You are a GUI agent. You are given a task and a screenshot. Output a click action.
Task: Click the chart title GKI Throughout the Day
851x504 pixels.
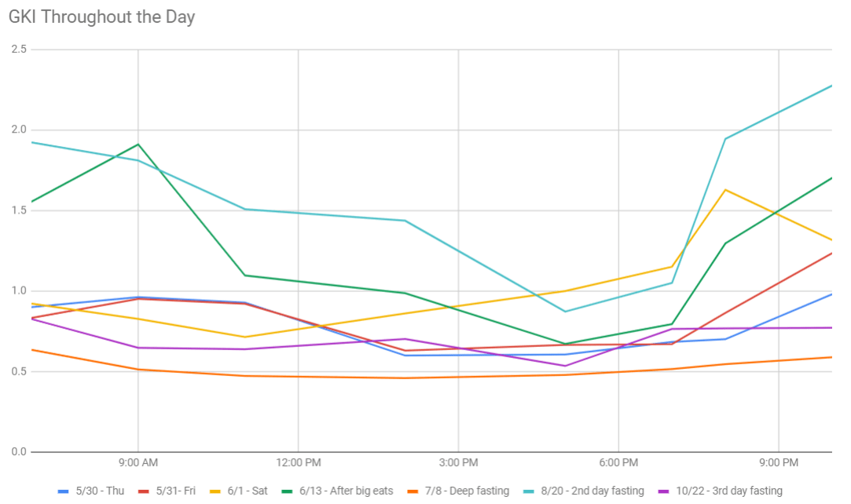pyautogui.click(x=102, y=17)
